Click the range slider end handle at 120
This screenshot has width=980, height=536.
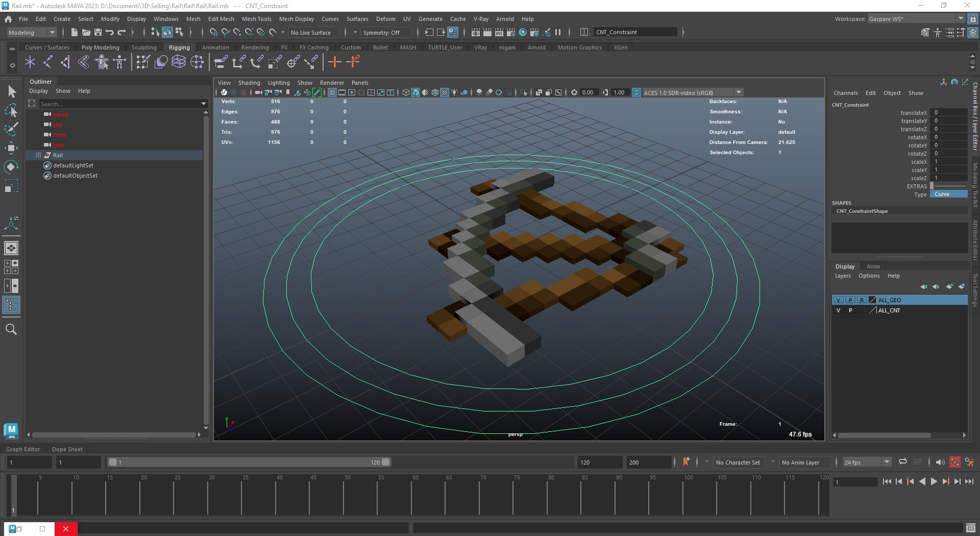pyautogui.click(x=386, y=462)
